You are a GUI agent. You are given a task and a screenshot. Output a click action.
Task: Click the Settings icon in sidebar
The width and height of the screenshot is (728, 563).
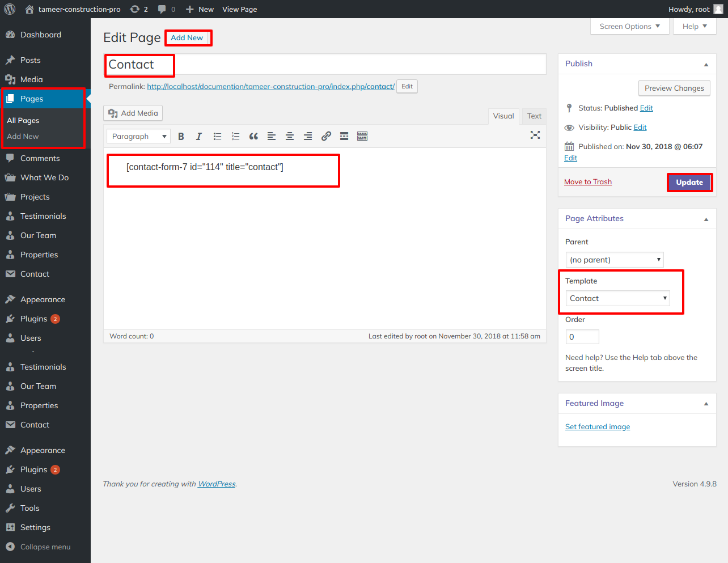tap(10, 527)
